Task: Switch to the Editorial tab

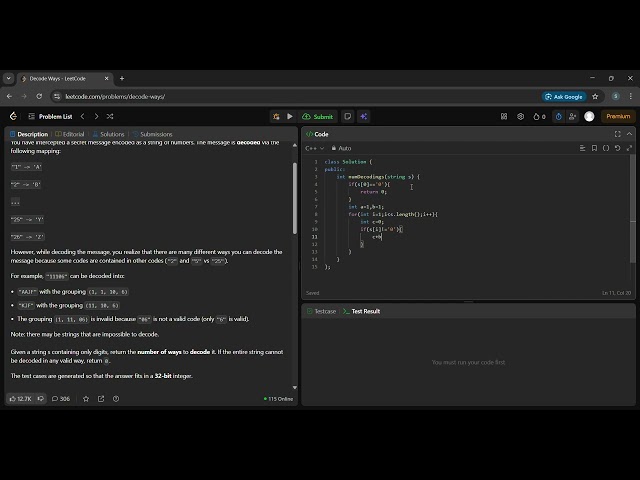Action: 70,134
